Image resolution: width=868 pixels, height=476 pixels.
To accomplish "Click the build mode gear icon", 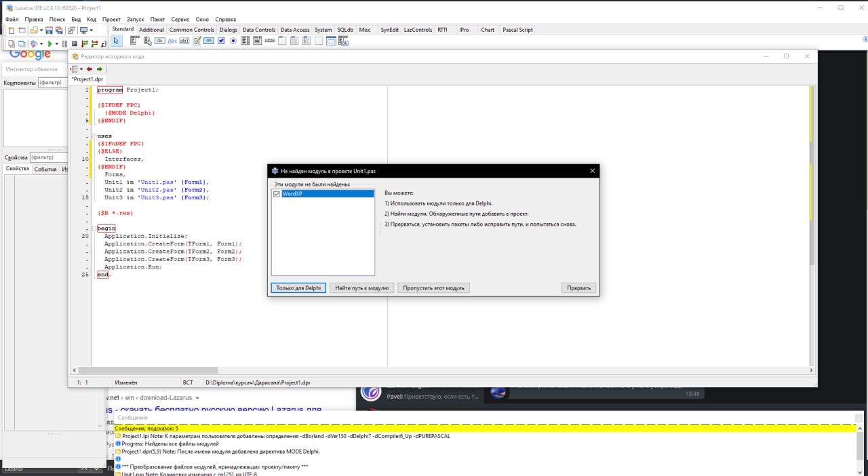I will tap(34, 44).
